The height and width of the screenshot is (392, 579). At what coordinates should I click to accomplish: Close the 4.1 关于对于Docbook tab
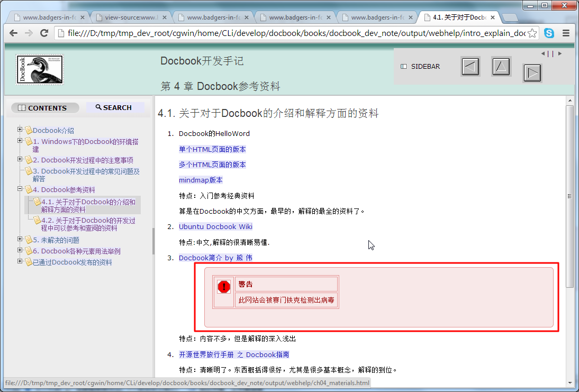coord(493,17)
